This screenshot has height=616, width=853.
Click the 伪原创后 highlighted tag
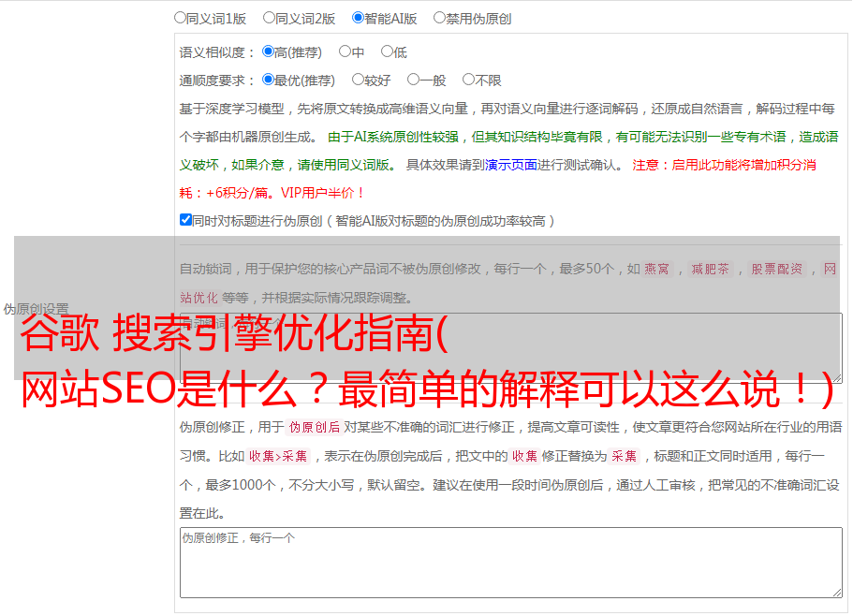(315, 427)
